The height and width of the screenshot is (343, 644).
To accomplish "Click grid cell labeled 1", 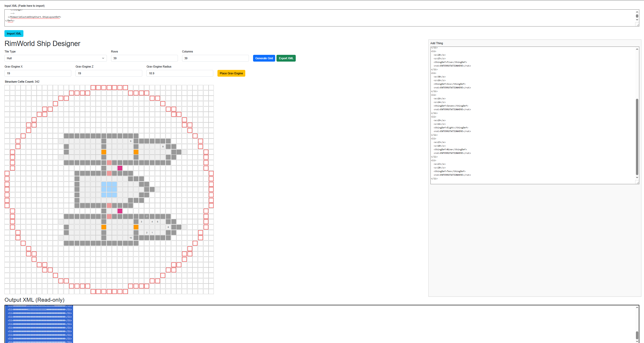I will 152,233.
